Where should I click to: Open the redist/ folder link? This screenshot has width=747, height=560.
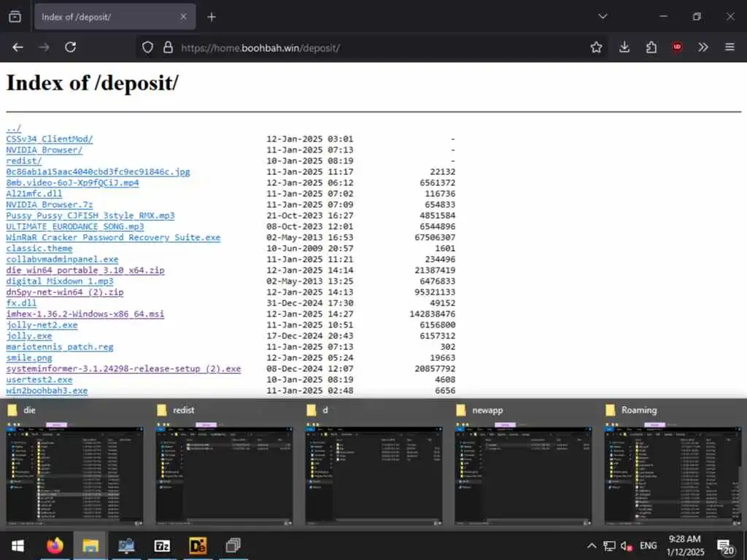pos(24,161)
